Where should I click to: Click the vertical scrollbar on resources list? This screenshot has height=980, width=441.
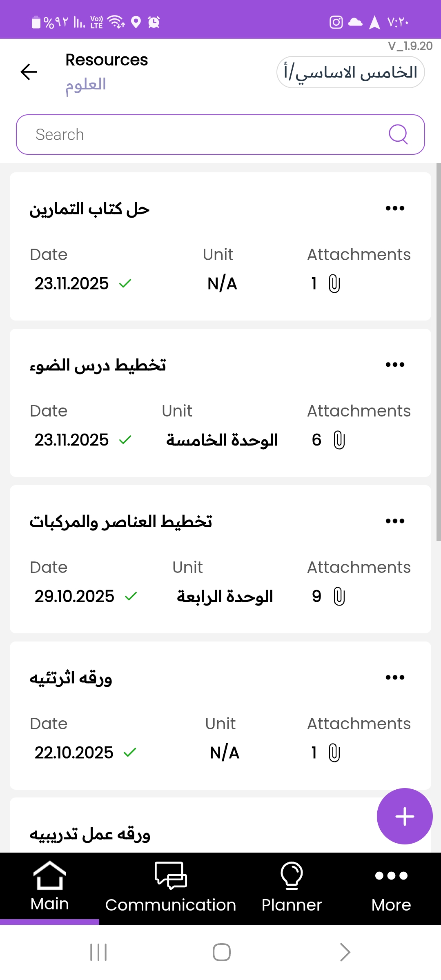point(438,351)
